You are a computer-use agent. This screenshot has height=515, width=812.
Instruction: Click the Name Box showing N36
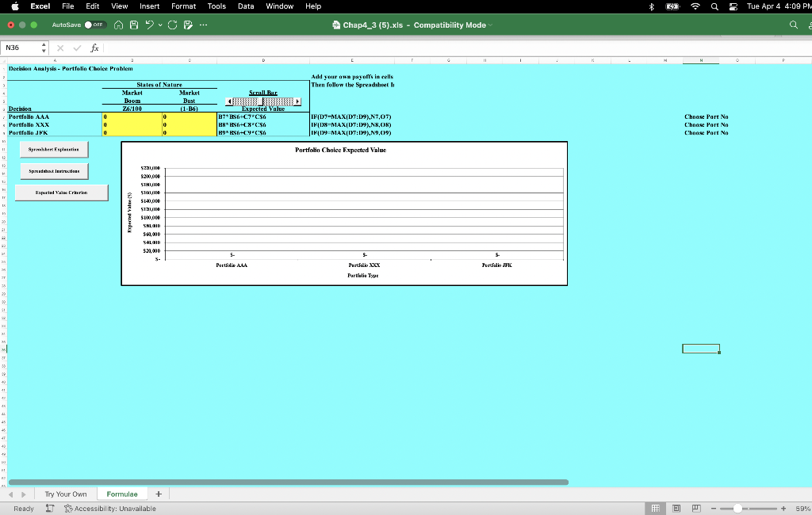coord(21,48)
